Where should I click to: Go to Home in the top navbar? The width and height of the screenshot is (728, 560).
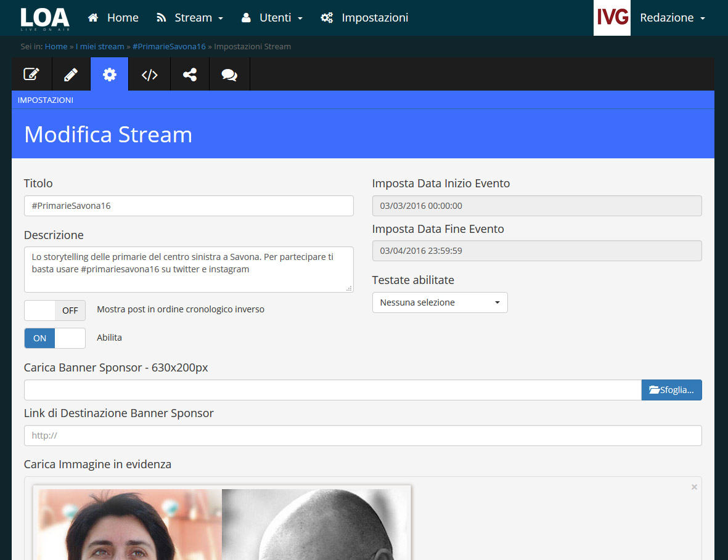[x=113, y=18]
